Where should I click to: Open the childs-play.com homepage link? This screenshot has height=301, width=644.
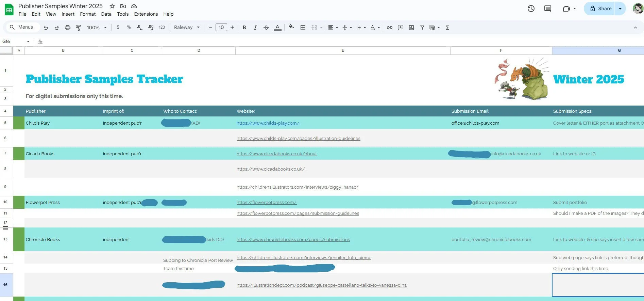(268, 123)
